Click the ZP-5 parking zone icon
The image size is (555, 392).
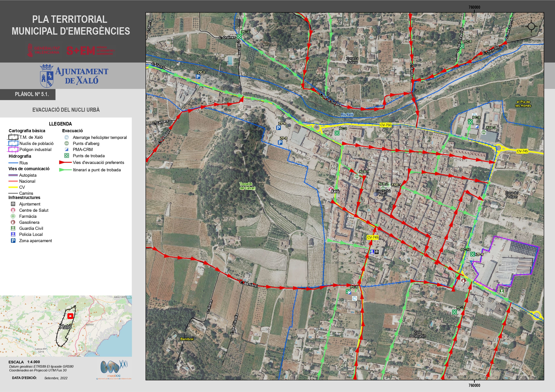point(280,143)
